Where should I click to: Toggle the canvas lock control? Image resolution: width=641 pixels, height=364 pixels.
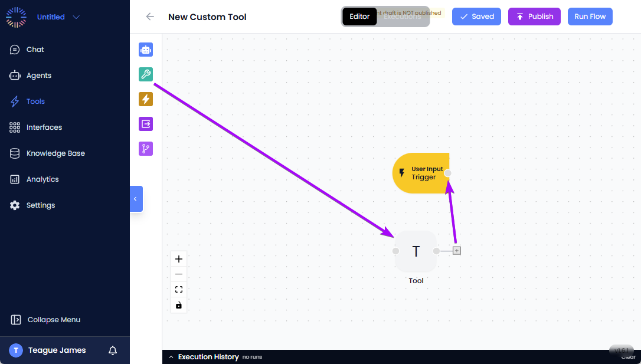pyautogui.click(x=178, y=305)
